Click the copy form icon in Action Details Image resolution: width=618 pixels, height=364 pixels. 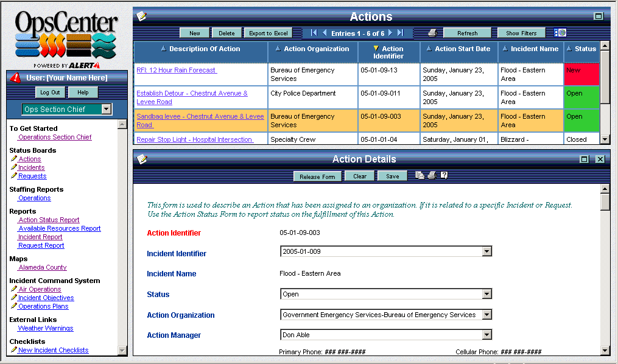420,176
